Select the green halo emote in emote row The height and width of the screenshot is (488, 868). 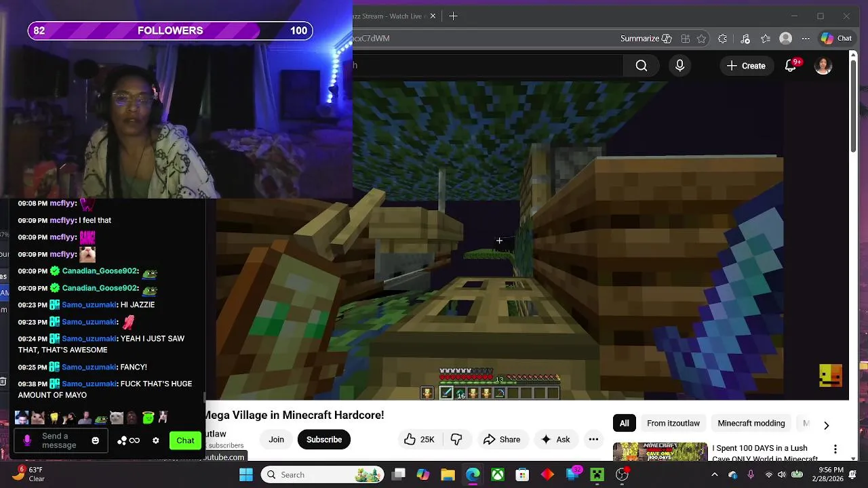tap(148, 418)
